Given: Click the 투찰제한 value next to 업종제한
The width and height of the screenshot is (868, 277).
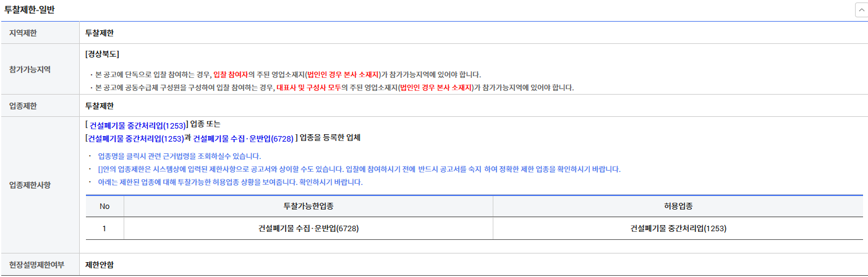Looking at the screenshot, I should pos(100,106).
